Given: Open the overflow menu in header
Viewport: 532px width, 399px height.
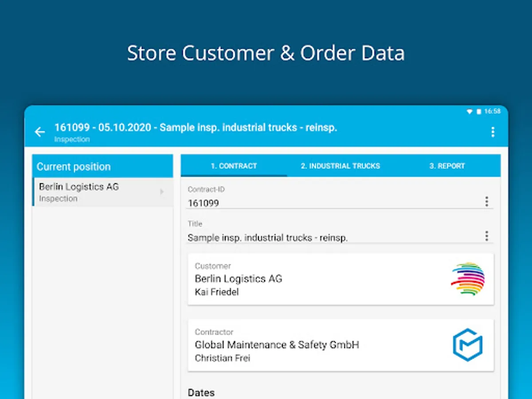Looking at the screenshot, I should point(493,132).
